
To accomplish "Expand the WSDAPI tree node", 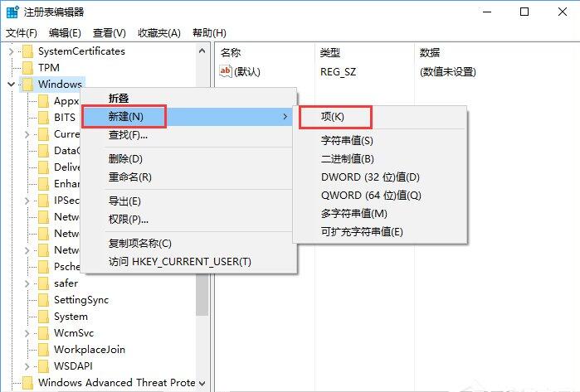I will click(27, 366).
